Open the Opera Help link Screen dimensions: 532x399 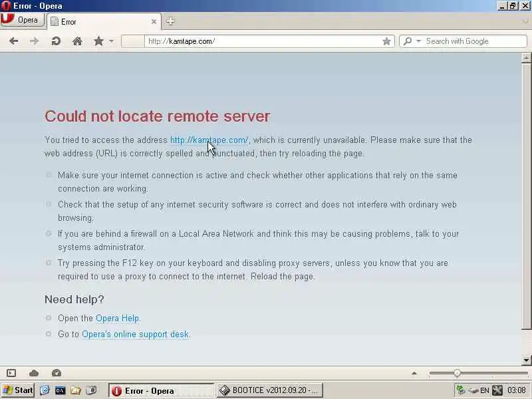118,319
